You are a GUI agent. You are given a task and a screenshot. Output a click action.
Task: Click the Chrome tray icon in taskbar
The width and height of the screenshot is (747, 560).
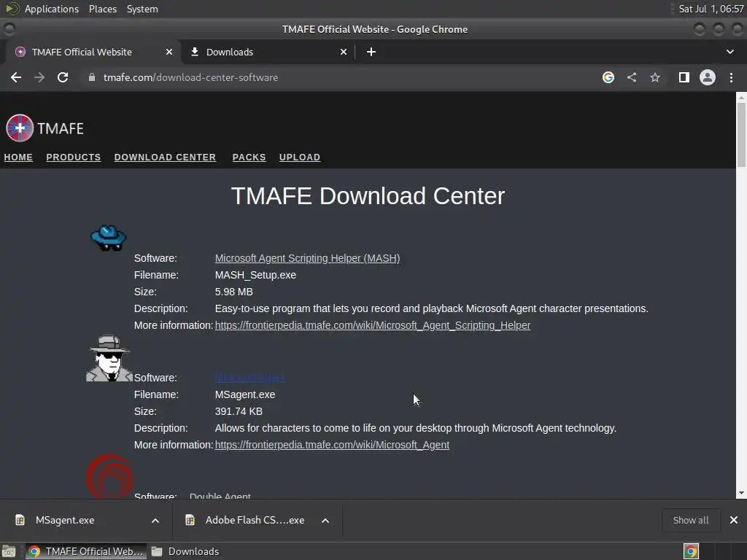(691, 551)
